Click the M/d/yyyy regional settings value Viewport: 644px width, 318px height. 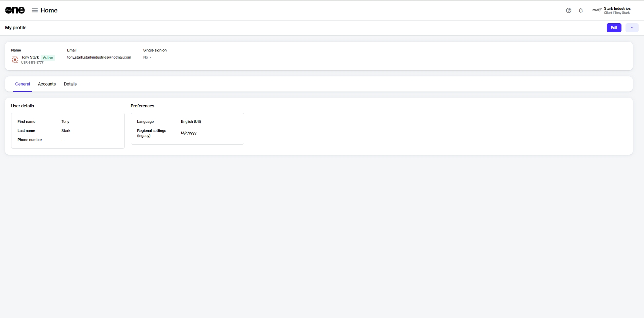(x=189, y=133)
